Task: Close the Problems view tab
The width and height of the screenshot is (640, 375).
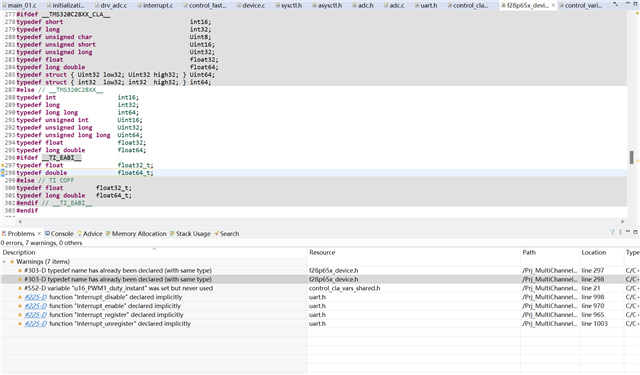Action: [x=39, y=234]
